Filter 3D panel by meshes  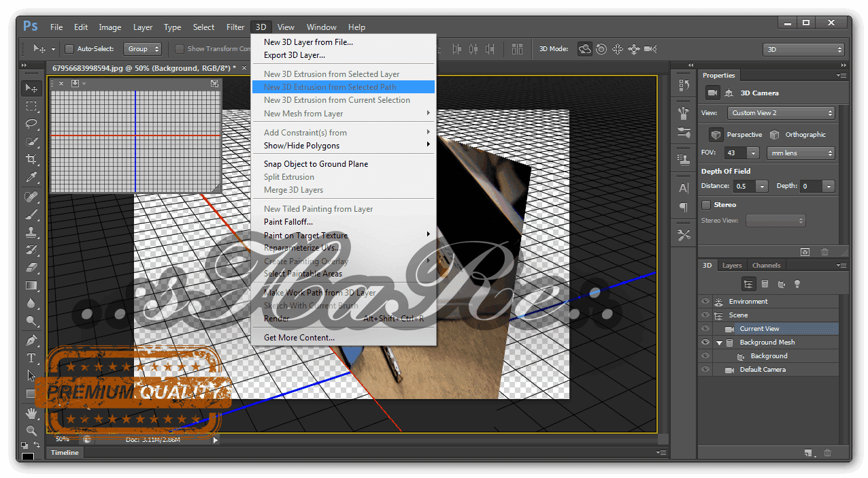pos(765,284)
